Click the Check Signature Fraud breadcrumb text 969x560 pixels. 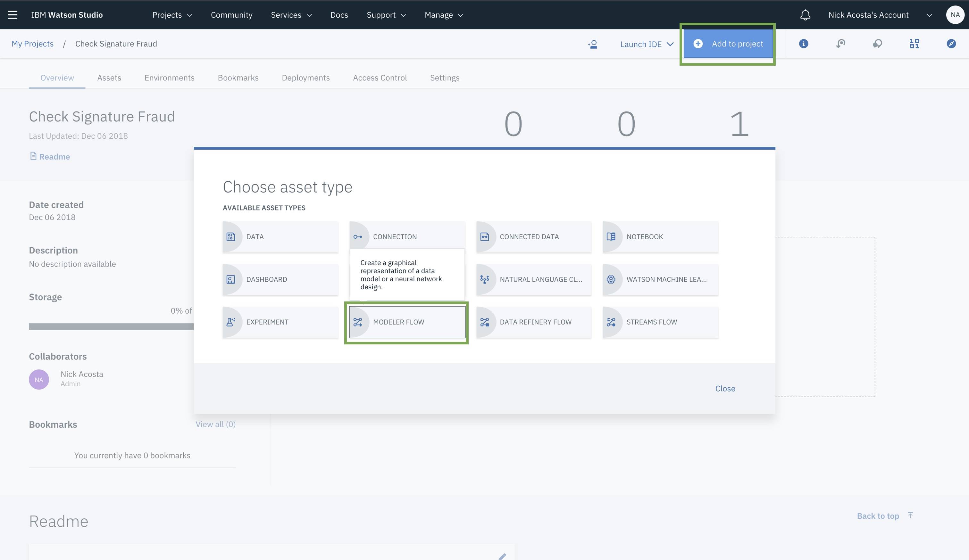click(116, 44)
